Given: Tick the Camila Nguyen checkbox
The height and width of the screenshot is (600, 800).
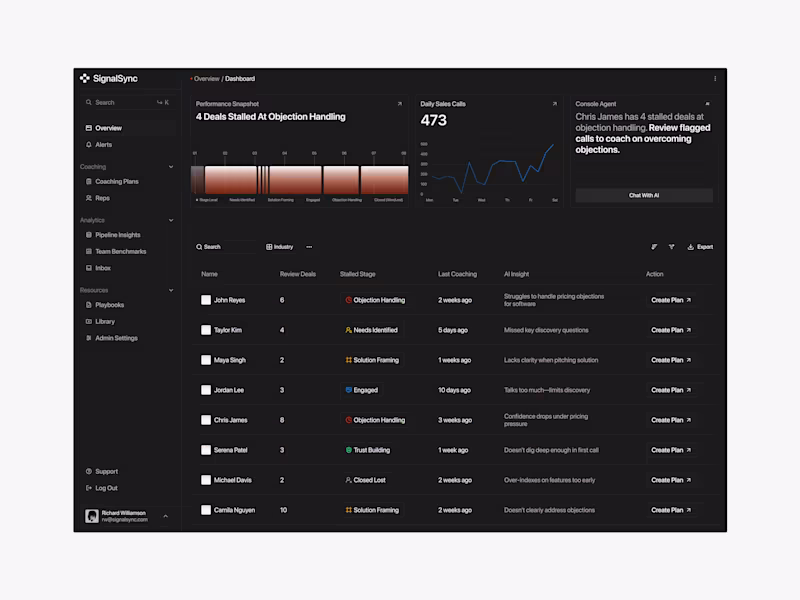Looking at the screenshot, I should click(x=206, y=510).
